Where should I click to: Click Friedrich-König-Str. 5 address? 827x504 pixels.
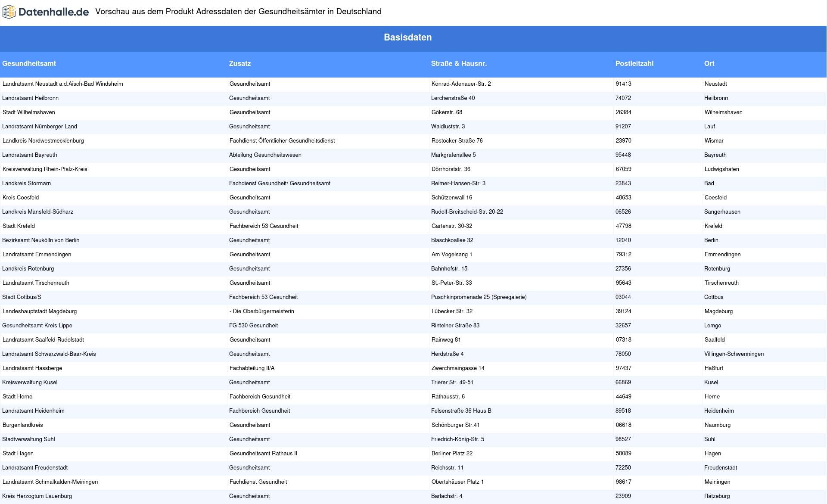click(457, 439)
